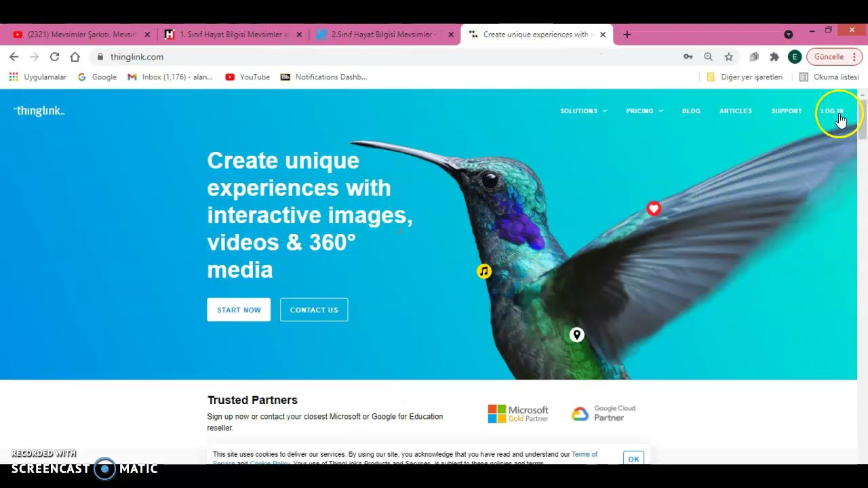Reload the thinglink page
The width and height of the screenshot is (868, 488).
(54, 57)
